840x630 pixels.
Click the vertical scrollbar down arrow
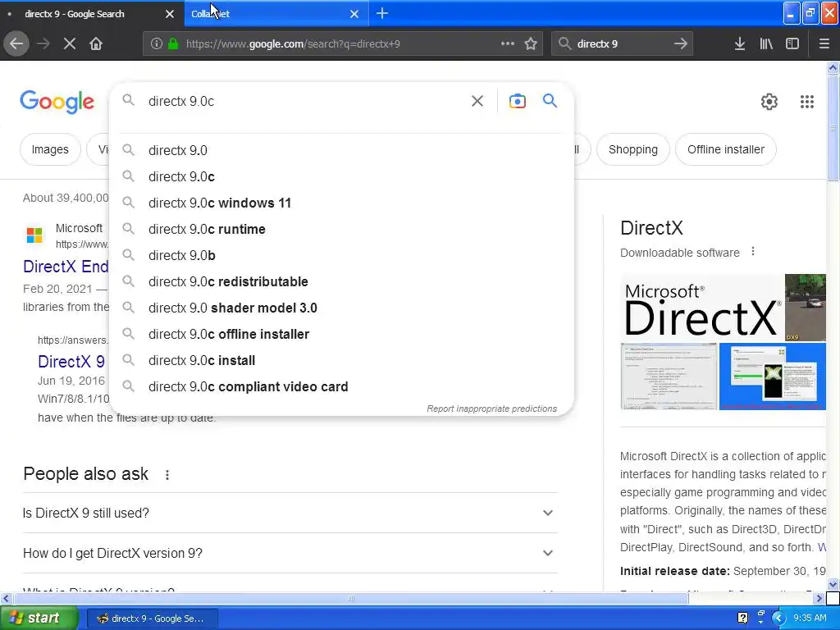pos(833,584)
